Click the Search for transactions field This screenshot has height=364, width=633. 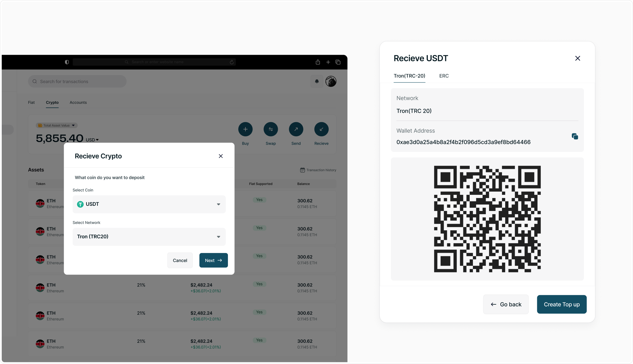click(x=77, y=82)
